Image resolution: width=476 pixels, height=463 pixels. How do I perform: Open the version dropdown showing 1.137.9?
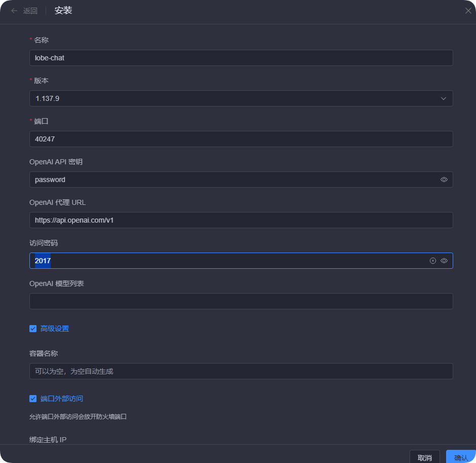233,98
